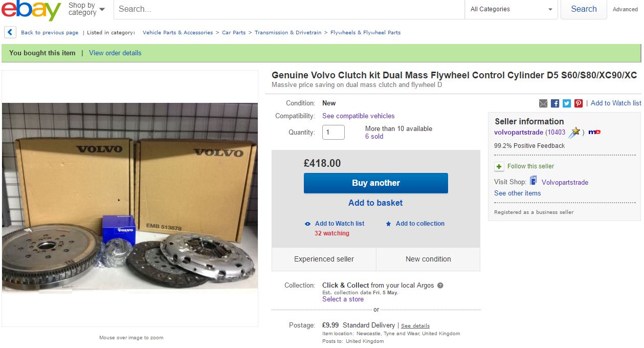Click the Search button
The image size is (644, 348).
click(584, 9)
